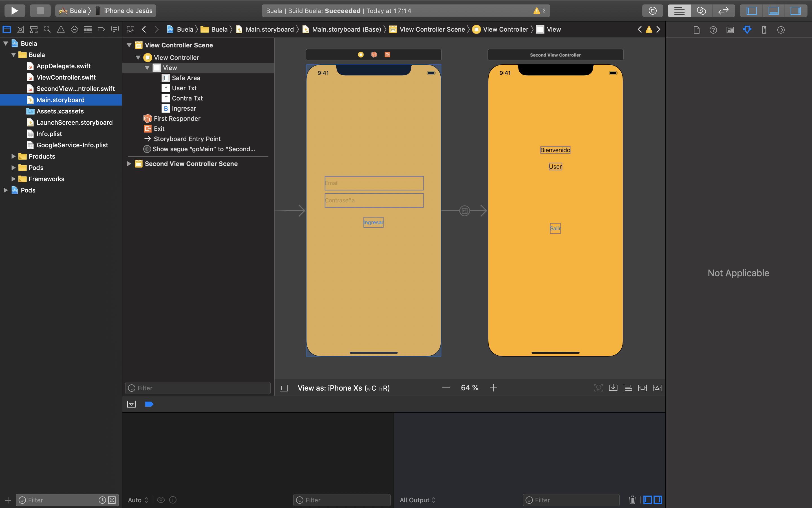
Task: Open Resolve Auto Layout Issues menu
Action: 657,388
